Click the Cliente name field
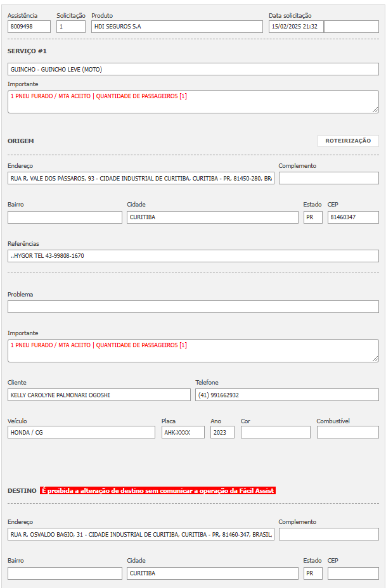This screenshot has height=588, width=386. [x=99, y=395]
